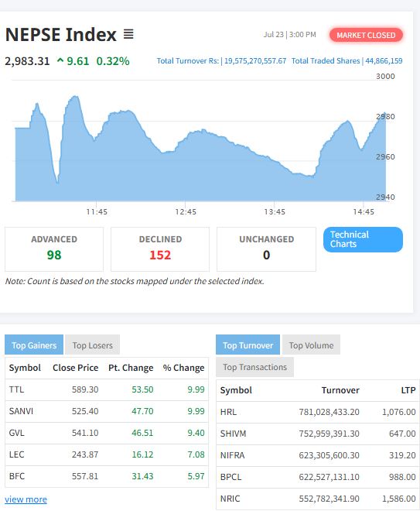Click SHIVM turnover 752,959,391.30

(330, 434)
